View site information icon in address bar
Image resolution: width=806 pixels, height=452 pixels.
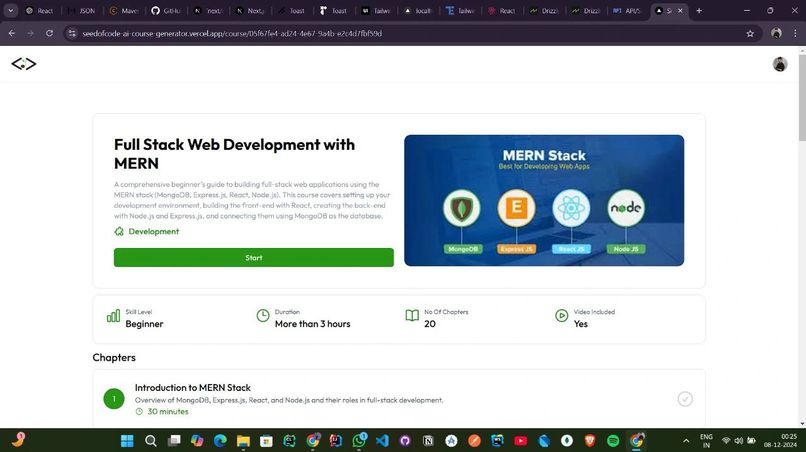click(x=72, y=33)
